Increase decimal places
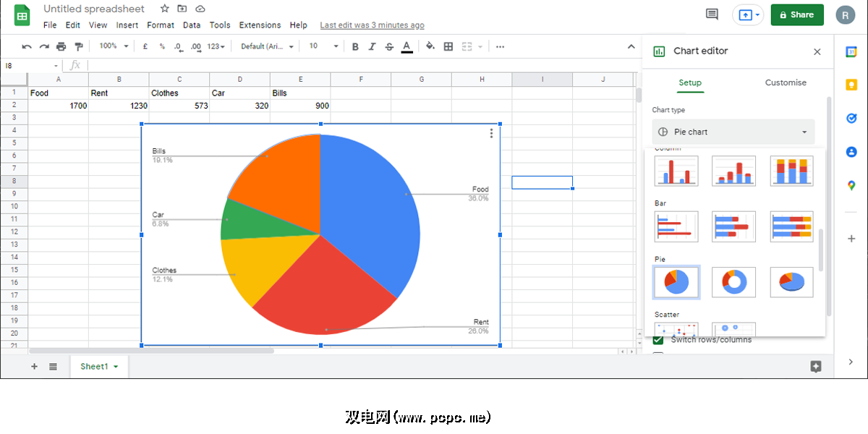 click(196, 46)
